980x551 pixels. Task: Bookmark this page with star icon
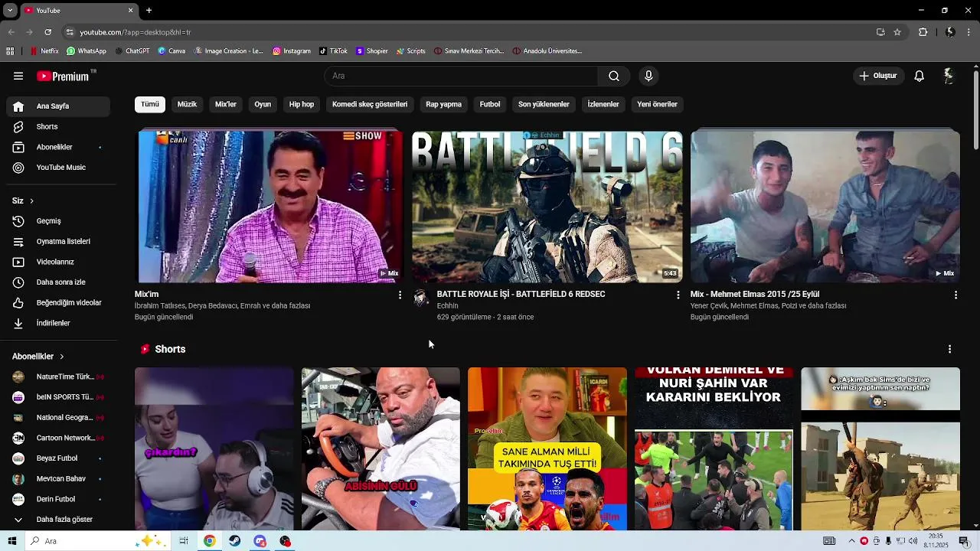[x=897, y=32]
